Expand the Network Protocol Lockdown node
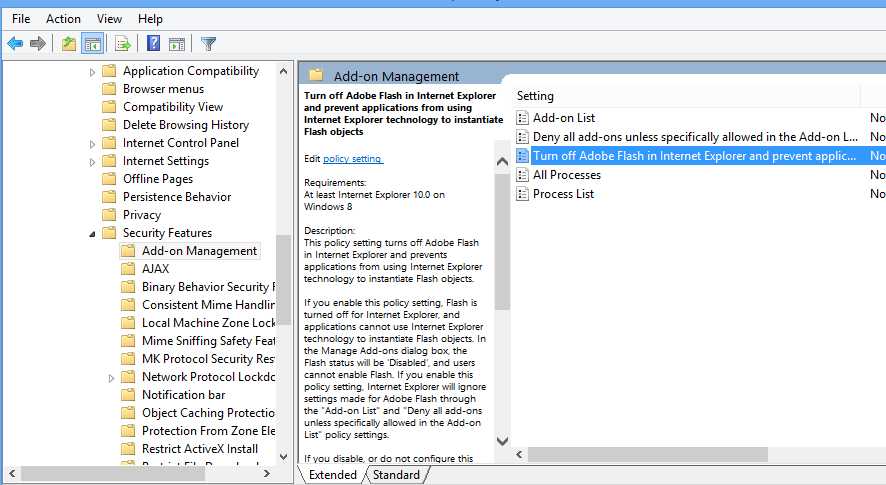 (x=111, y=378)
